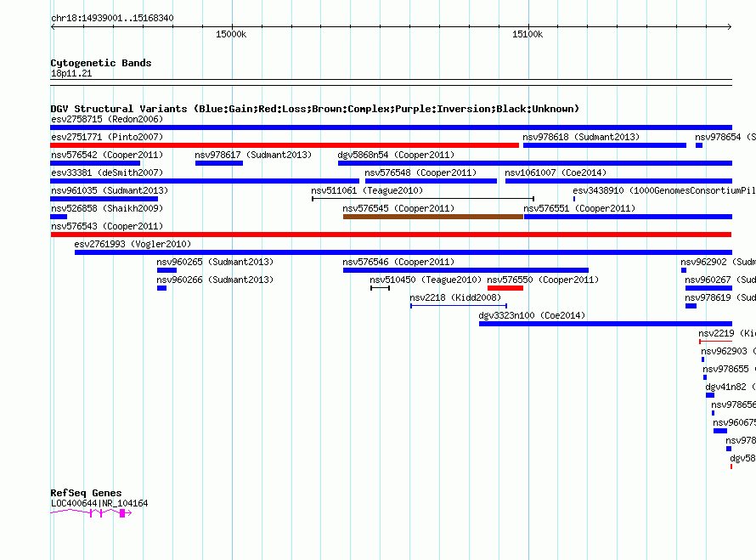Select nsv978617 (Sudmant2013) gain bar
Image resolution: width=756 pixels, height=560 pixels.
click(219, 163)
